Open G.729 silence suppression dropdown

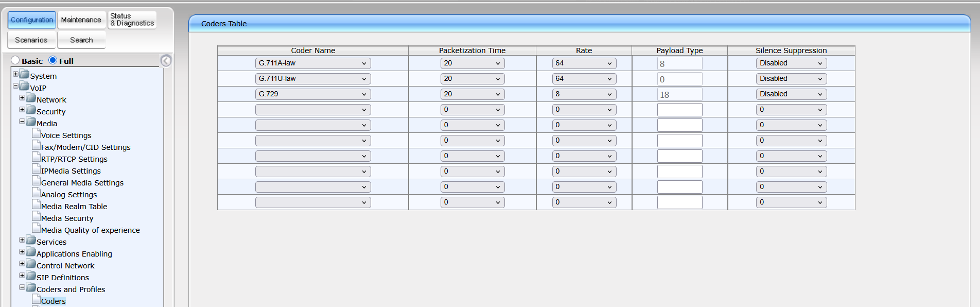click(x=791, y=94)
